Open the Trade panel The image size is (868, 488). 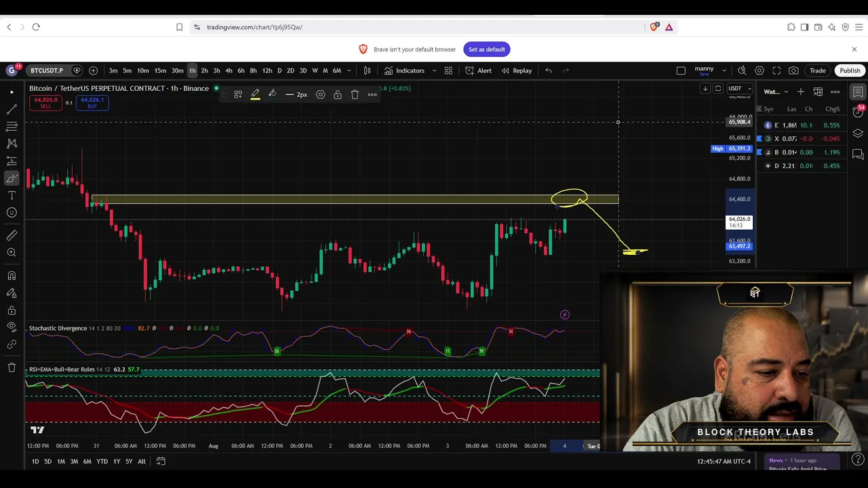point(817,70)
